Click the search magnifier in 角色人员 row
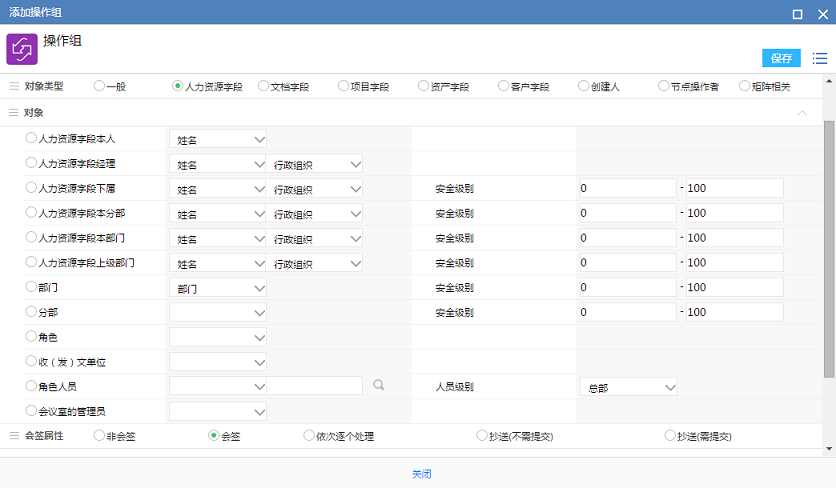 (379, 385)
